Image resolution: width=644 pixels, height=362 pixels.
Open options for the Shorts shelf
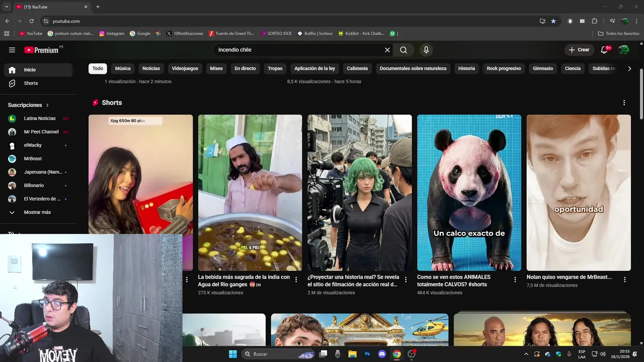coord(624,103)
